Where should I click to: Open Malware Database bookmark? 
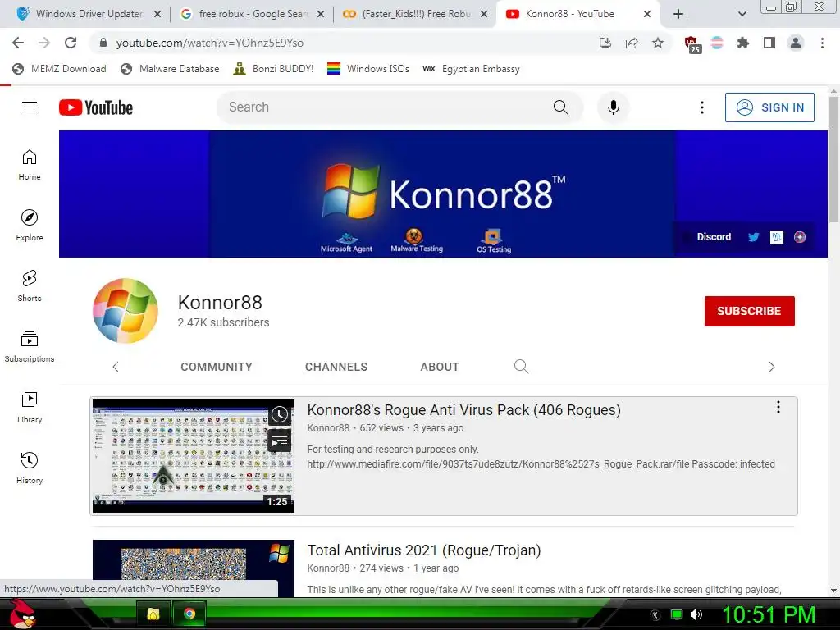click(x=171, y=69)
